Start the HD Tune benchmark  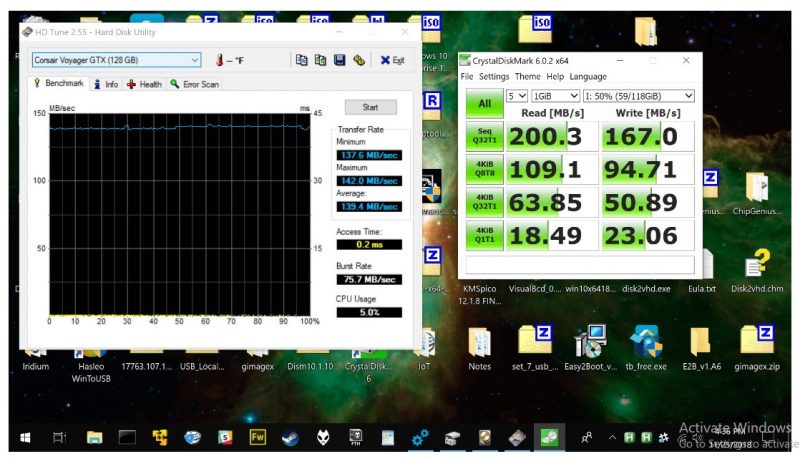click(x=370, y=107)
